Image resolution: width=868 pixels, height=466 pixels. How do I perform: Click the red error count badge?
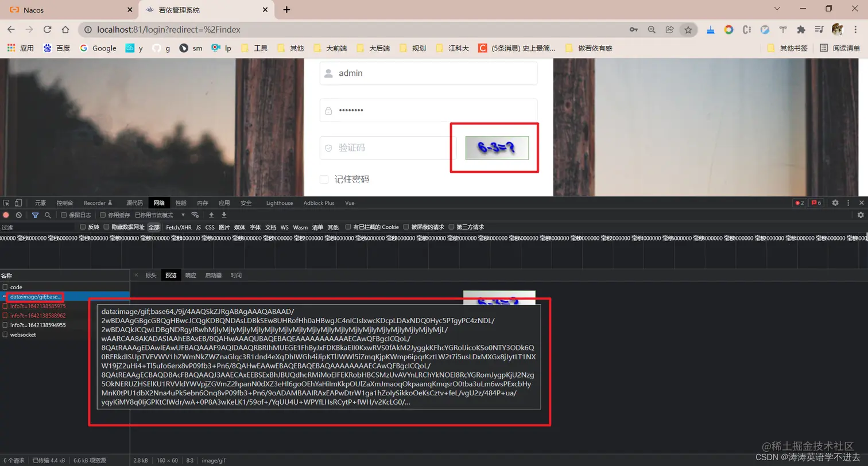pos(799,203)
